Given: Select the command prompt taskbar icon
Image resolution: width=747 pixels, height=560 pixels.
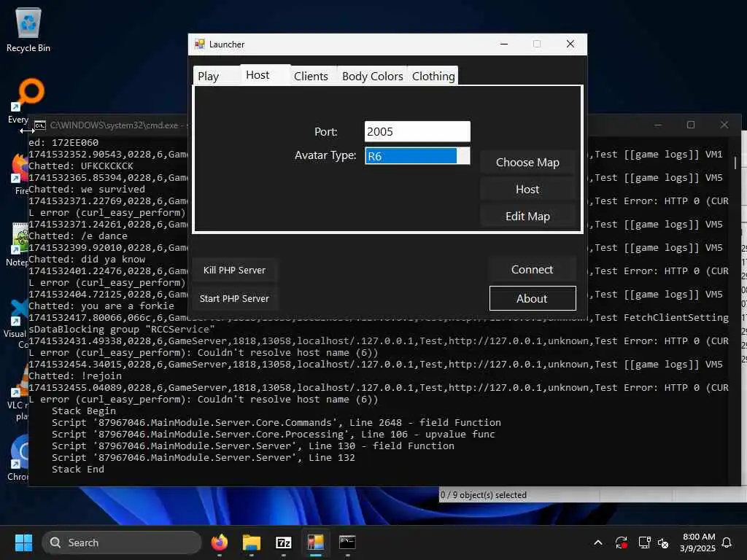Looking at the screenshot, I should click(x=347, y=542).
